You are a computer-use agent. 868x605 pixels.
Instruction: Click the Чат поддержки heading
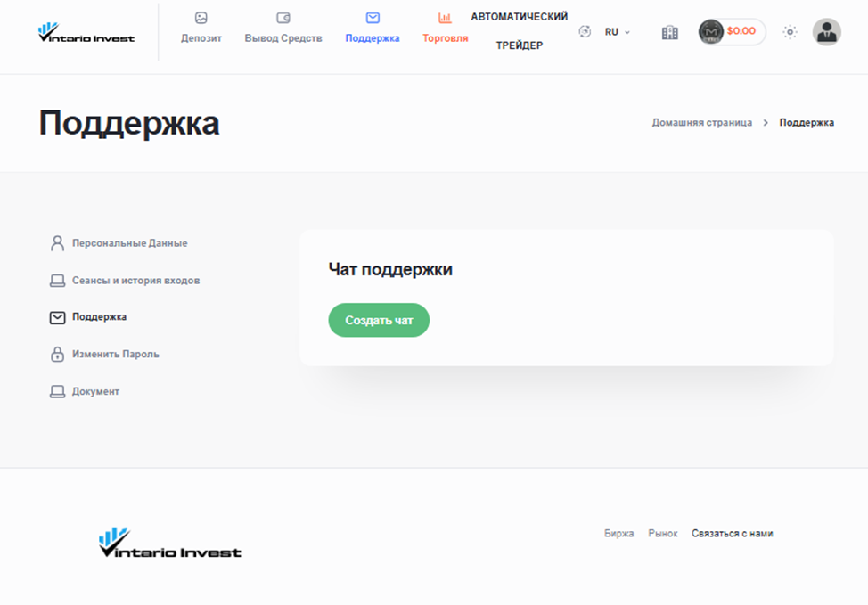tap(390, 269)
